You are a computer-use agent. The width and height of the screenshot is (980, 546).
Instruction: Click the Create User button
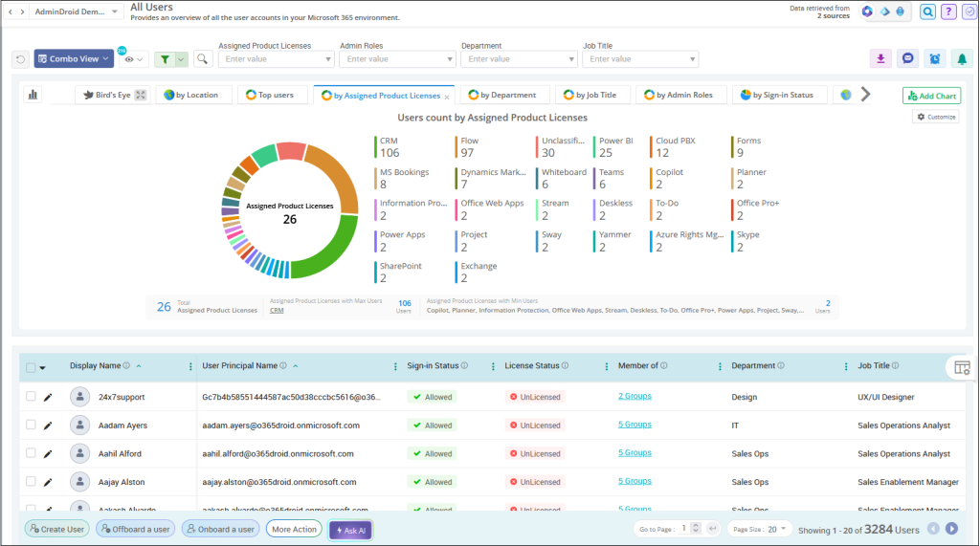tap(56, 529)
